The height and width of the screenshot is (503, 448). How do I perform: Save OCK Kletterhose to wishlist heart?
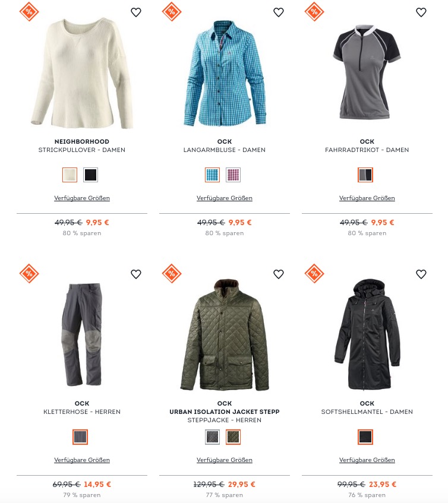click(x=135, y=274)
